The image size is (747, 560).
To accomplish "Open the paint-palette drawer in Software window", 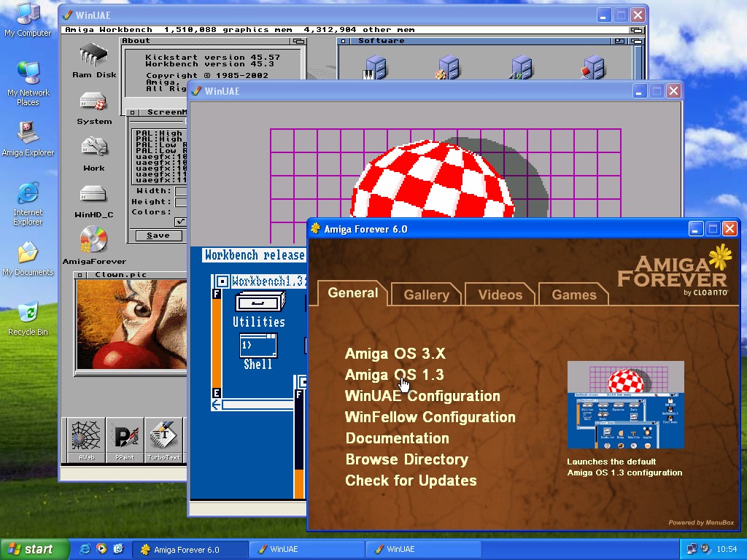I will 447,67.
